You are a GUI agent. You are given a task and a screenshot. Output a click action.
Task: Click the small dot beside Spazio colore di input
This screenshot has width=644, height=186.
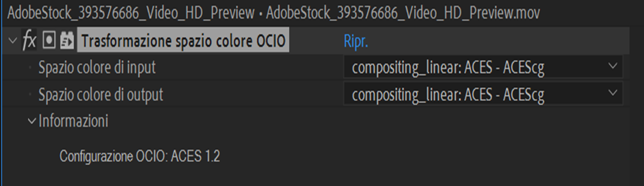(30, 67)
